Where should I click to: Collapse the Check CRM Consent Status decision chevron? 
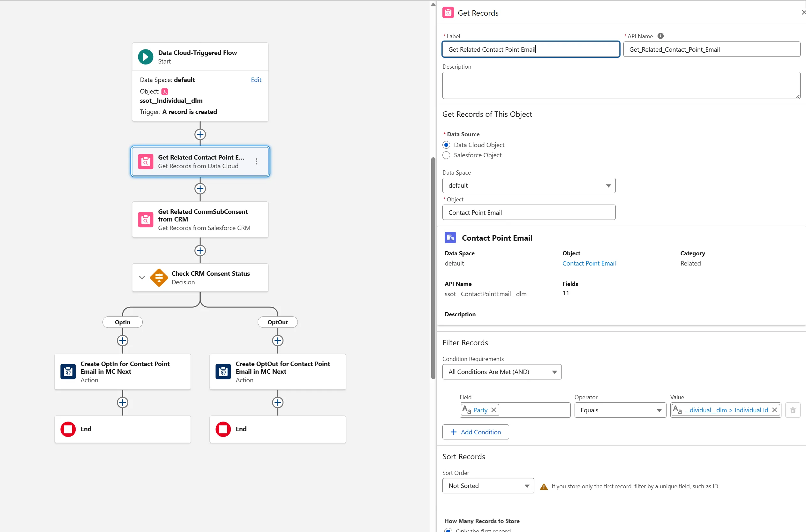(142, 278)
